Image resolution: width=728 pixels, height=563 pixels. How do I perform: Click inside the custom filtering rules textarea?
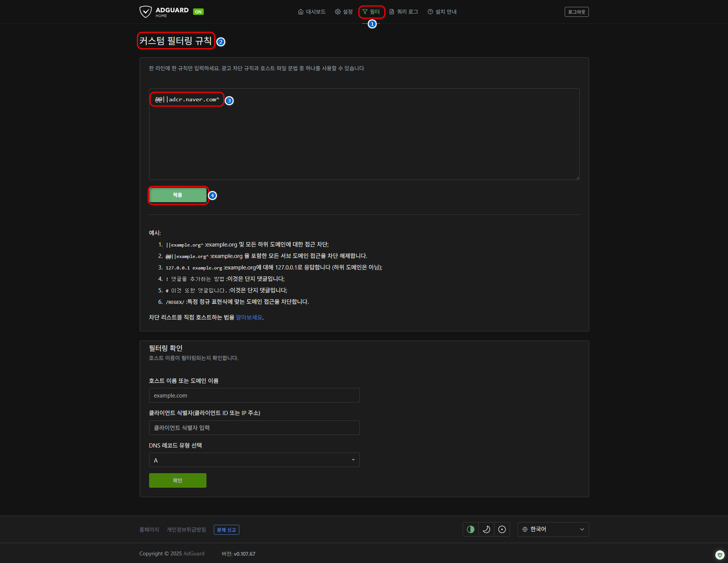click(364, 141)
